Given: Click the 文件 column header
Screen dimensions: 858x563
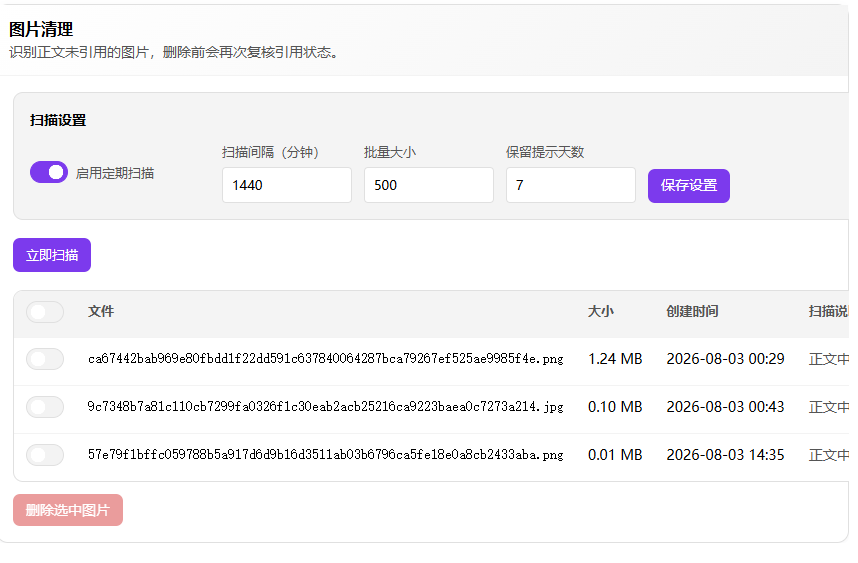Looking at the screenshot, I should [x=101, y=311].
